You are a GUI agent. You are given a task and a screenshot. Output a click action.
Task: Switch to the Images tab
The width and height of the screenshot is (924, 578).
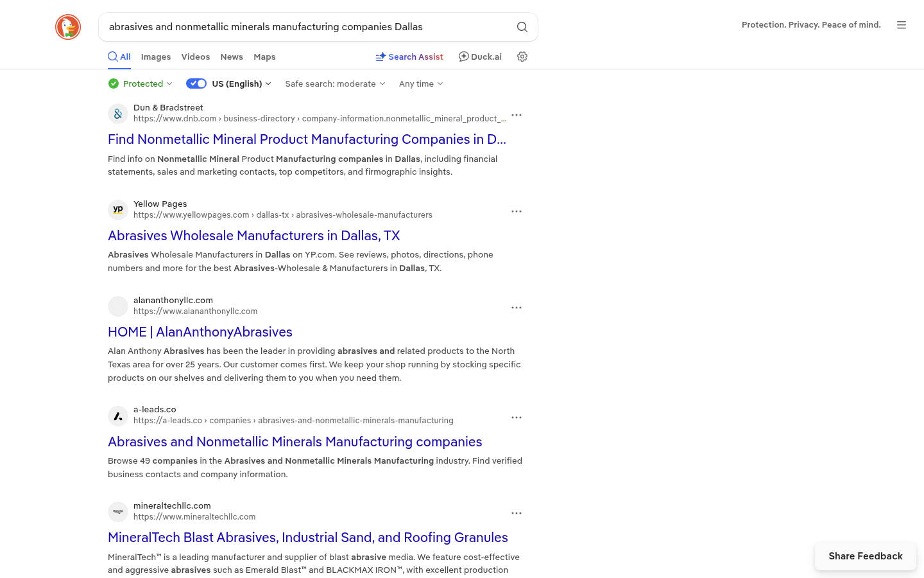point(156,57)
